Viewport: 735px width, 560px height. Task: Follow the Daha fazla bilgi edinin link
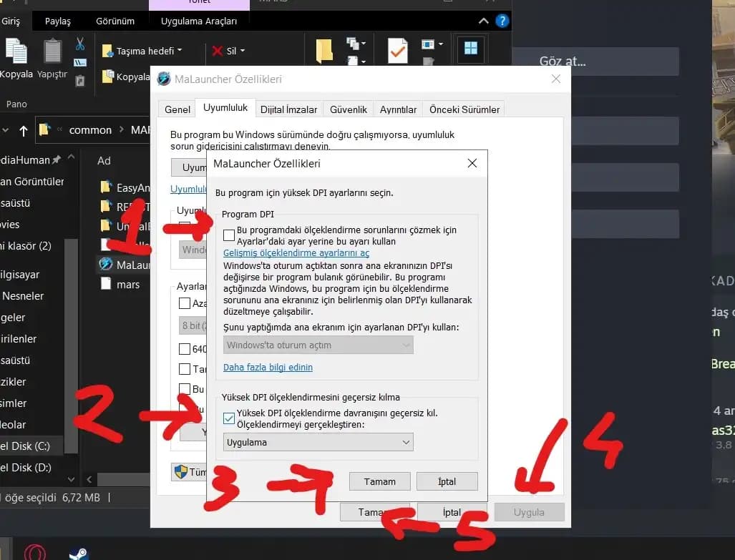(268, 367)
